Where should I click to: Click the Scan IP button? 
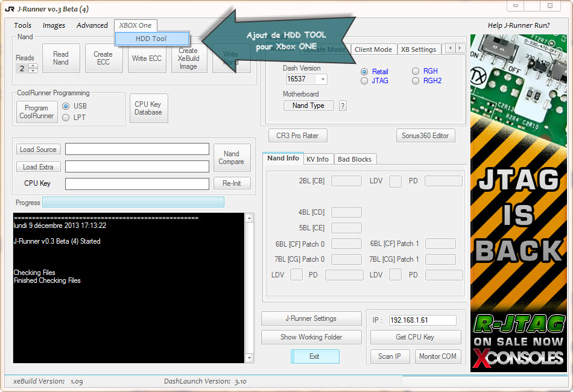coord(390,356)
